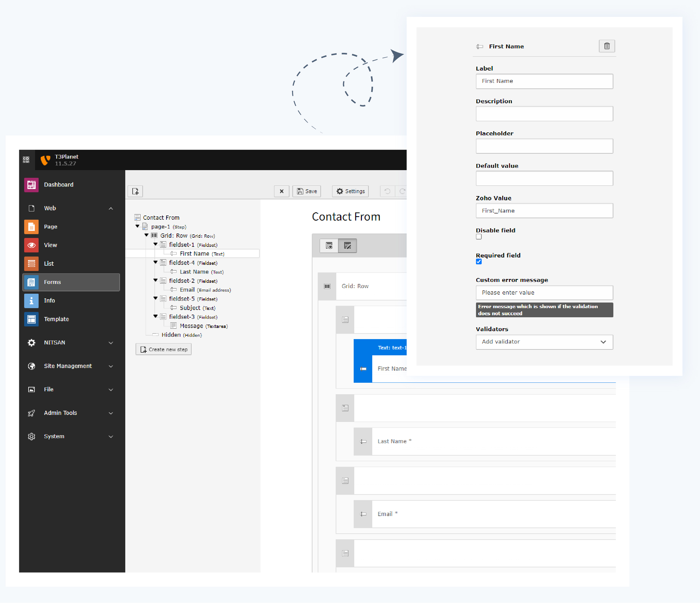Save the Contact From form
The width and height of the screenshot is (700, 603).
(x=306, y=191)
